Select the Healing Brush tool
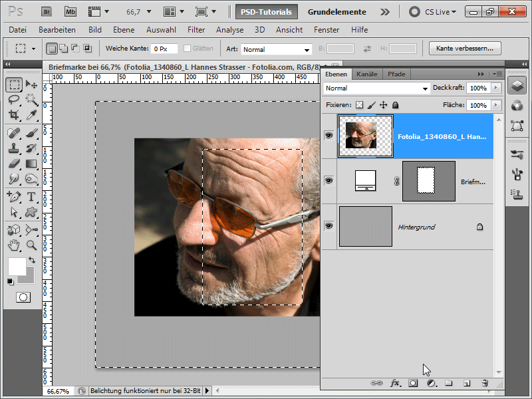The height and width of the screenshot is (399, 532). point(14,133)
